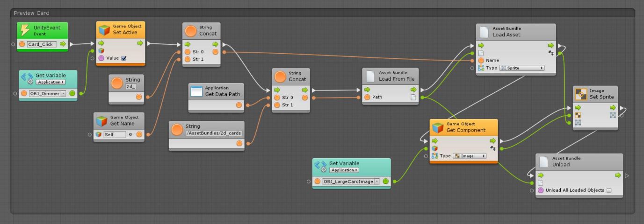Image resolution: width=644 pixels, height=224 pixels.
Task: Select the Image Set Sprite node icon
Action: [x=581, y=94]
